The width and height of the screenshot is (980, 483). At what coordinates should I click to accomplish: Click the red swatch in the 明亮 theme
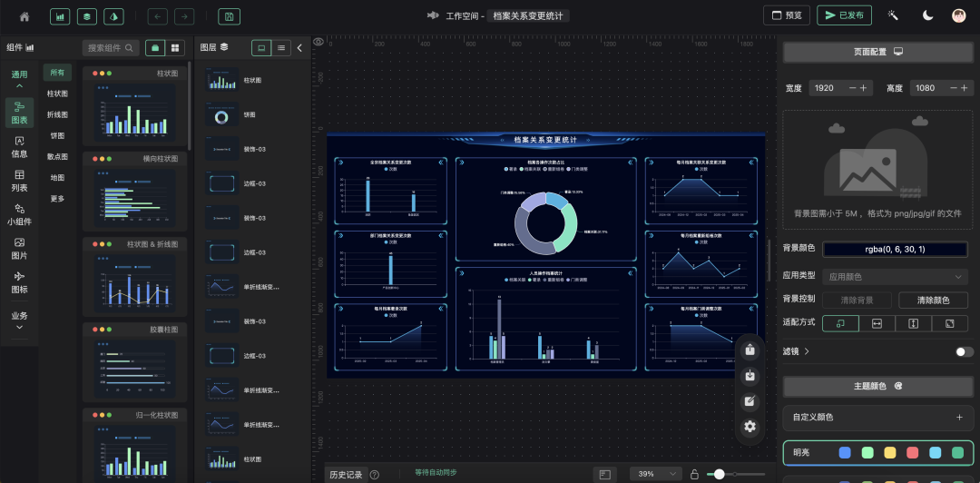click(913, 452)
